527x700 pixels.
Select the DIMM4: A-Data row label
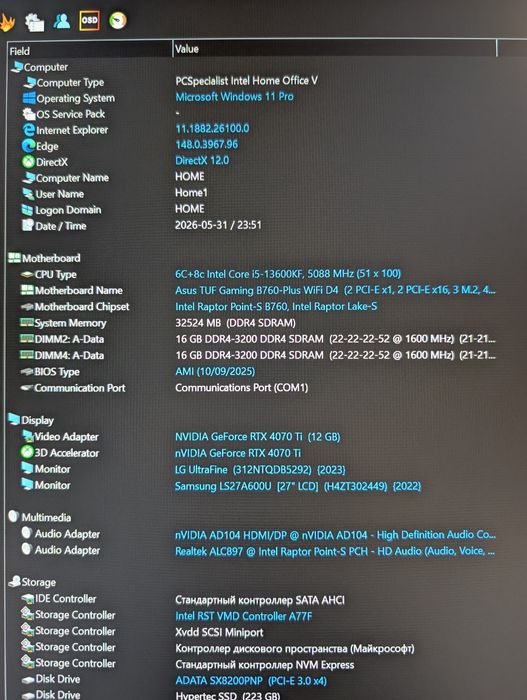click(x=69, y=355)
